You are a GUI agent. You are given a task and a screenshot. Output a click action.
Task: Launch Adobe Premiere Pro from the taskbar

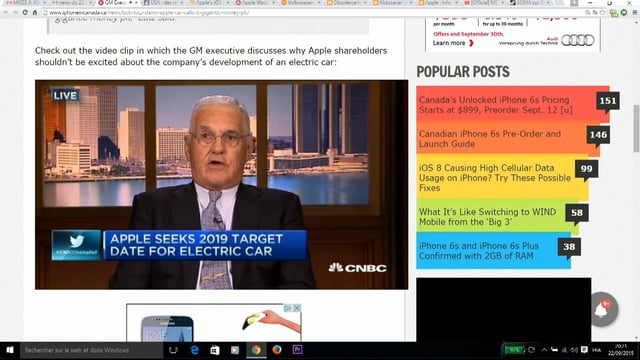297,350
